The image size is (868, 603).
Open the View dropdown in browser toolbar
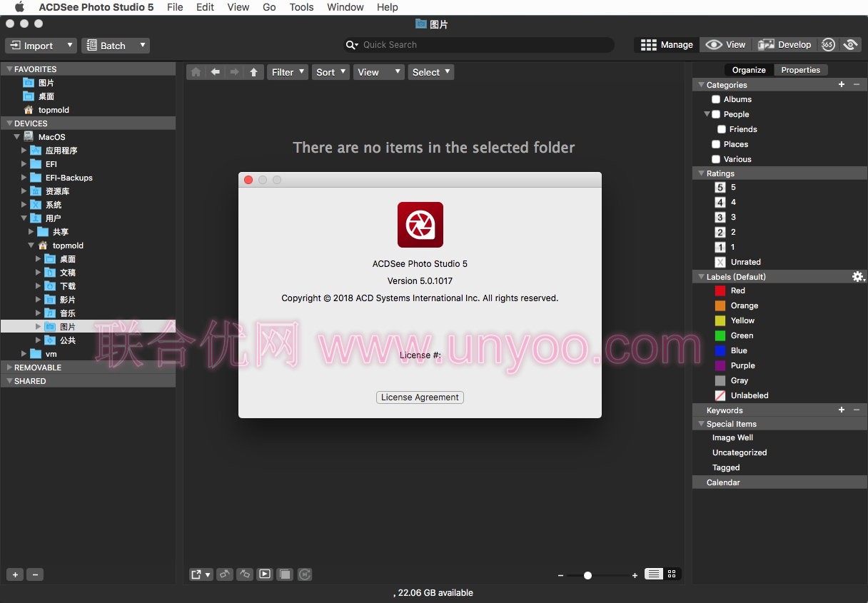click(379, 72)
